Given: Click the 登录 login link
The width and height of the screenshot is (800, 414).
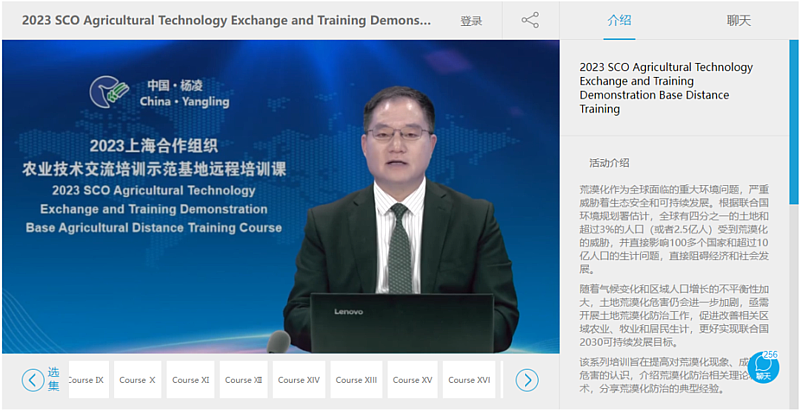Looking at the screenshot, I should point(471,21).
